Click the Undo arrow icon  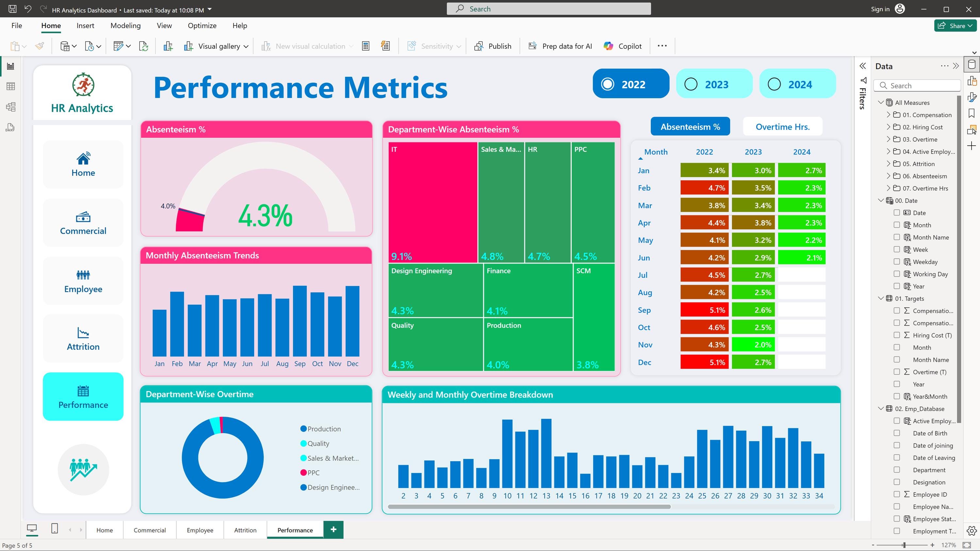tap(28, 9)
